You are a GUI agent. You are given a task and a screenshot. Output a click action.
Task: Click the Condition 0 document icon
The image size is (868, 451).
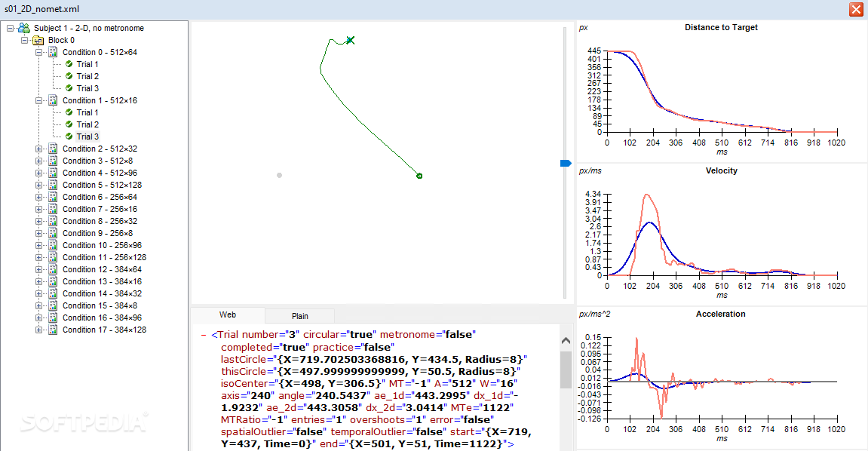53,52
